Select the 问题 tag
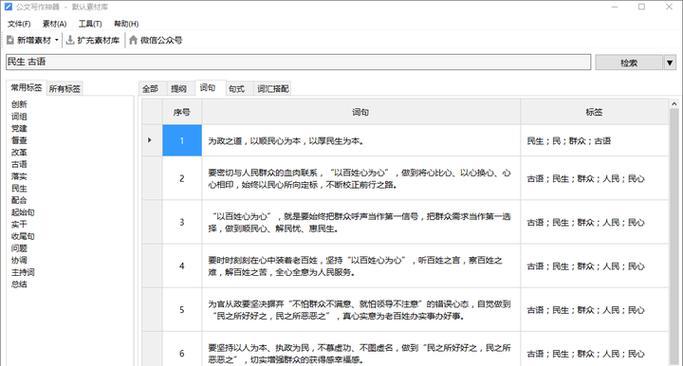The image size is (683, 366). tap(19, 248)
